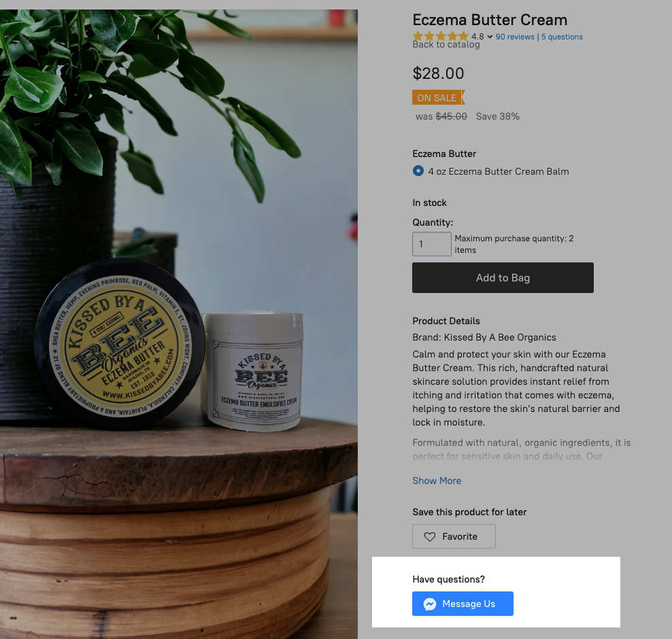
Task: Expand the description with Show More
Action: tap(437, 481)
